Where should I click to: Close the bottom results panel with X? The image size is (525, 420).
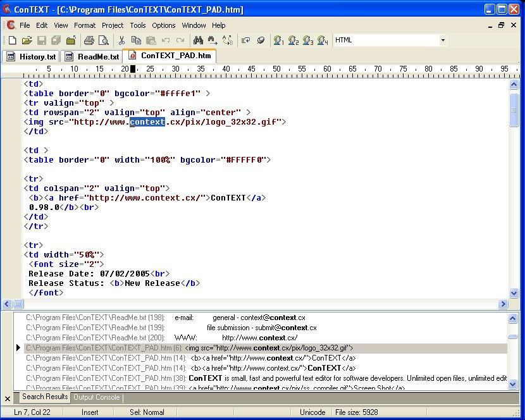coord(8,399)
